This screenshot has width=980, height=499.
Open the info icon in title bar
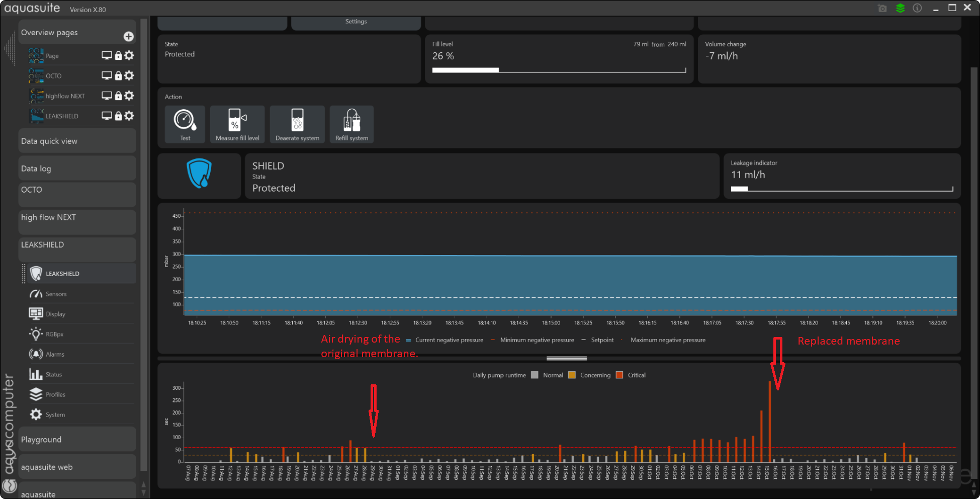(917, 8)
